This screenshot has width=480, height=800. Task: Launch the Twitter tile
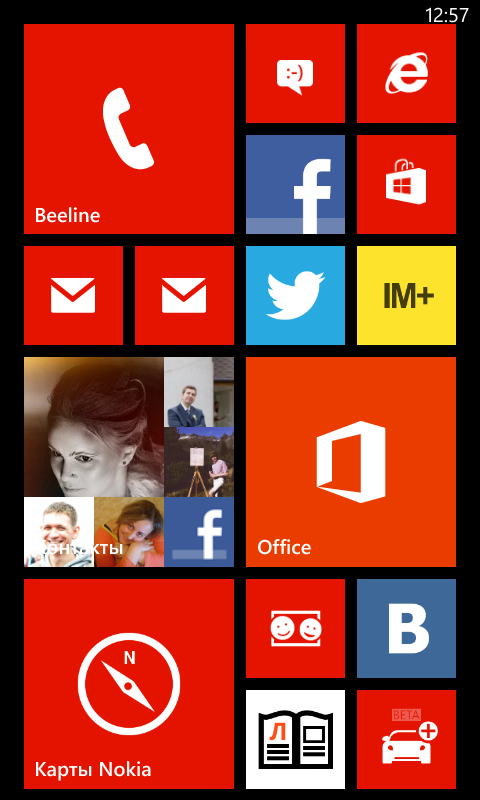tap(295, 295)
